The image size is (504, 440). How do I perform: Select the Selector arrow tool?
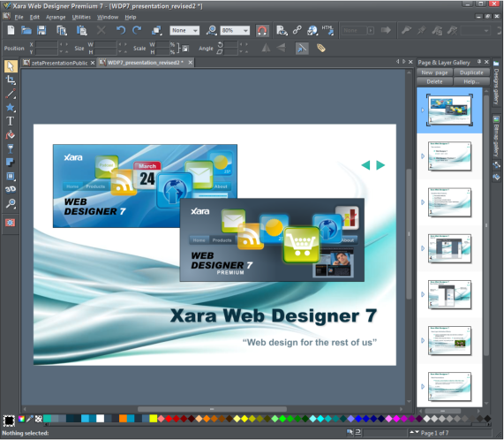(x=11, y=66)
